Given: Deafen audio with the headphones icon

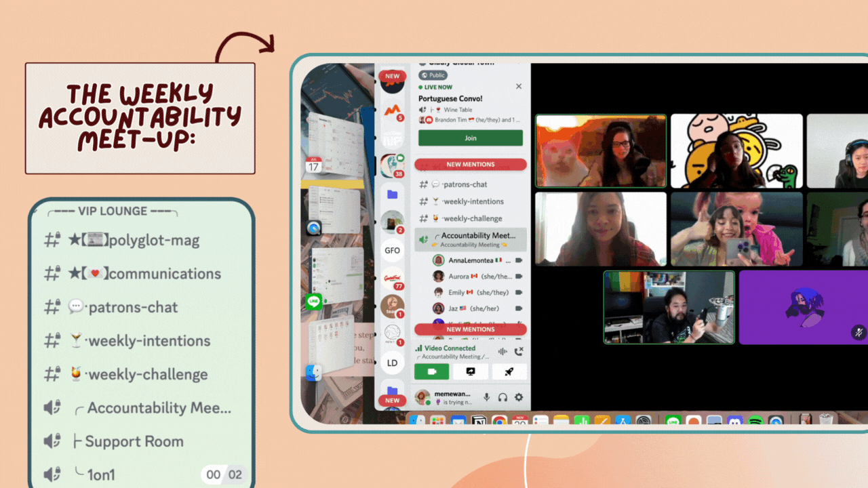Looking at the screenshot, I should 502,397.
